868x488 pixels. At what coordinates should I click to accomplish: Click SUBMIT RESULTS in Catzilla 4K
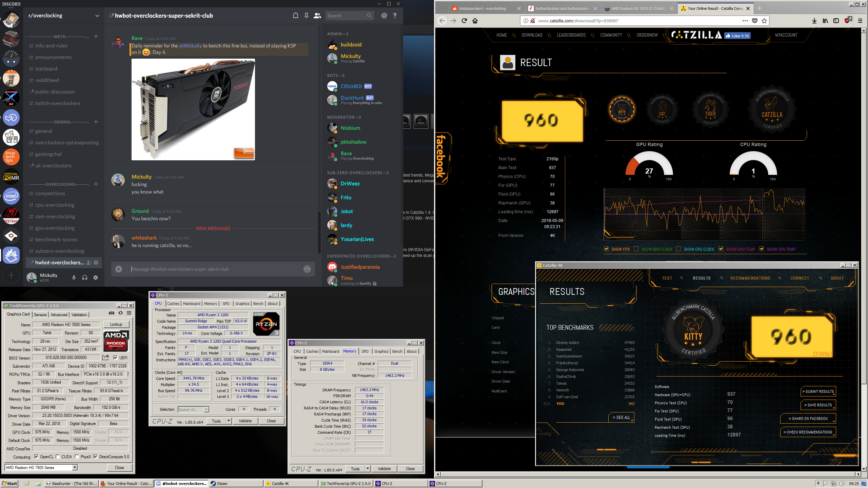point(818,391)
